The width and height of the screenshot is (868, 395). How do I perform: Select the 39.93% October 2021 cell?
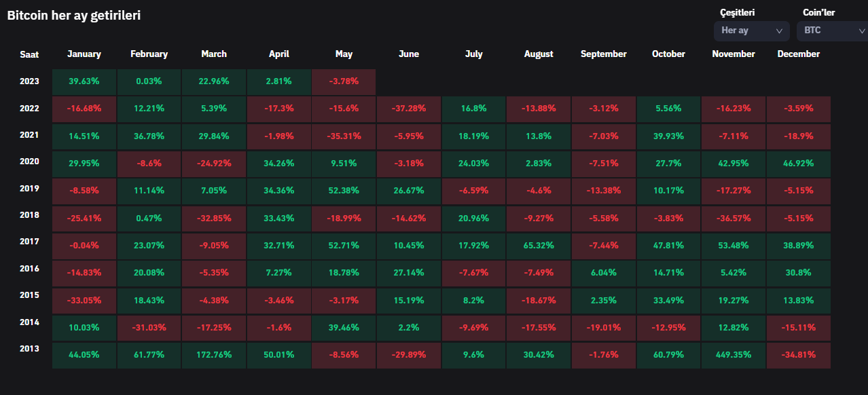[668, 136]
